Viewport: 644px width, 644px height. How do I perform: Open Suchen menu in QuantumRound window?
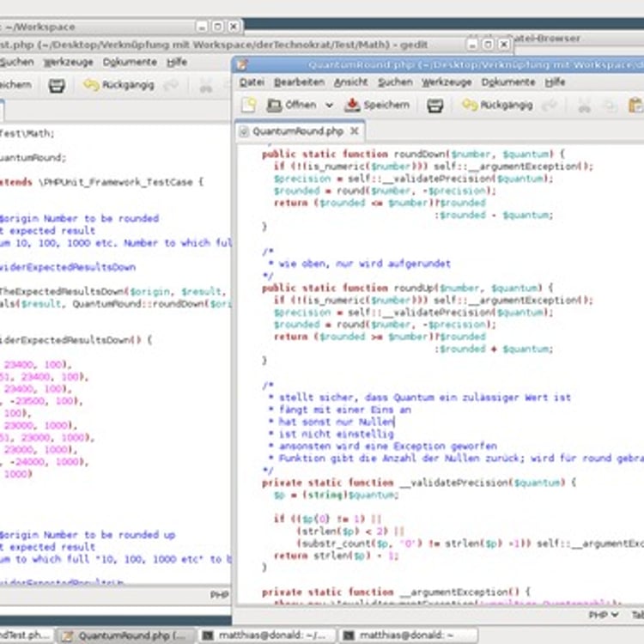[395, 82]
